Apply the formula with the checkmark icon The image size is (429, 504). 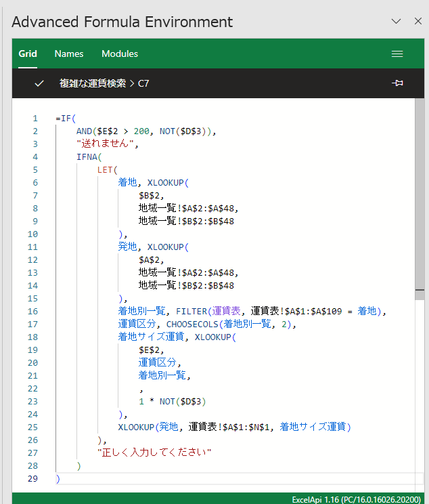(x=39, y=83)
